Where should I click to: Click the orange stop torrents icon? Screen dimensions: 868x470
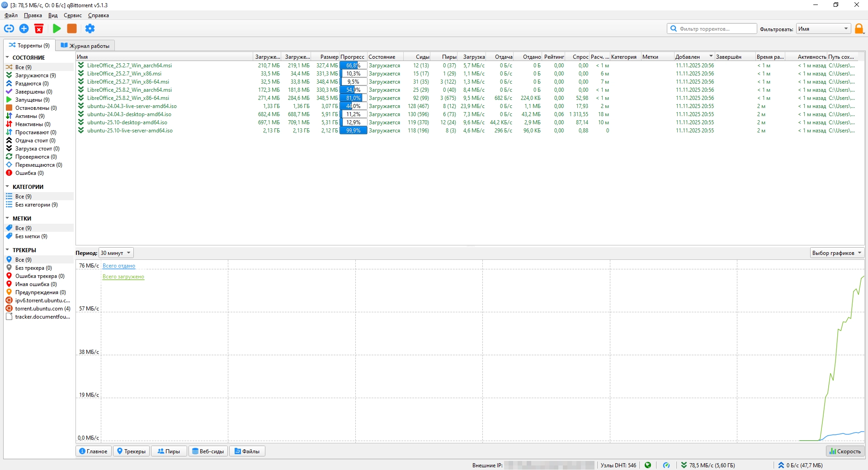(71, 28)
